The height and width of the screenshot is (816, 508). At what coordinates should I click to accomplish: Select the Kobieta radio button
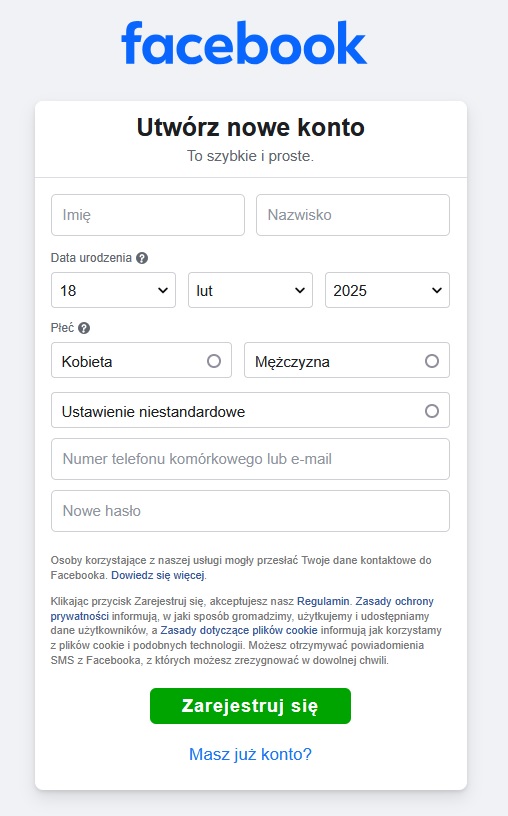214,361
